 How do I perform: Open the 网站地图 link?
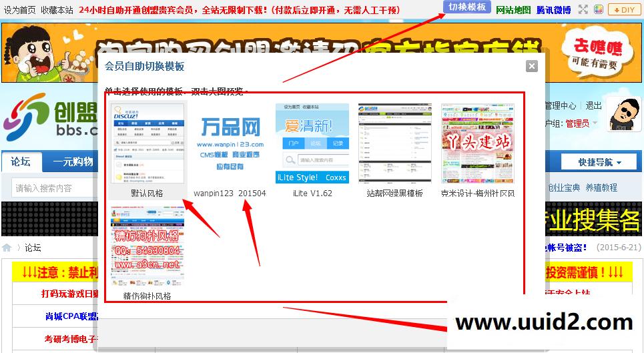[x=513, y=10]
